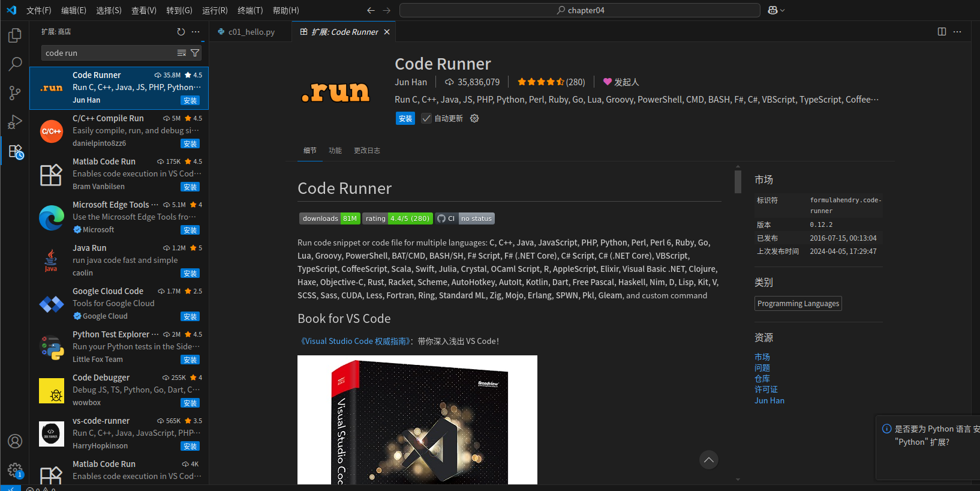The height and width of the screenshot is (491, 980).
Task: Install vs-code-runner by HarryHopkinson
Action: pyautogui.click(x=190, y=446)
